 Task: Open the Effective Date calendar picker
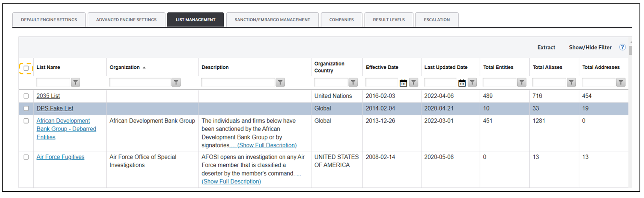point(403,83)
